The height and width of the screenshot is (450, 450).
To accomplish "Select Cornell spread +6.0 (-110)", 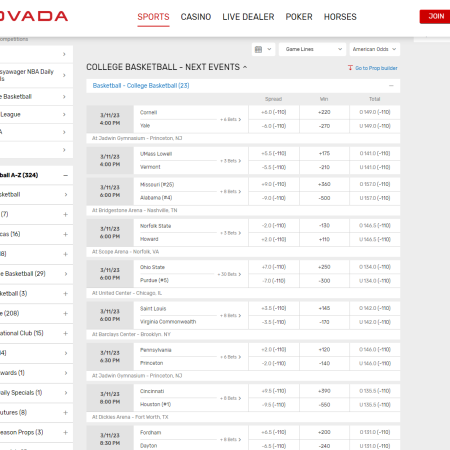I will (x=274, y=112).
